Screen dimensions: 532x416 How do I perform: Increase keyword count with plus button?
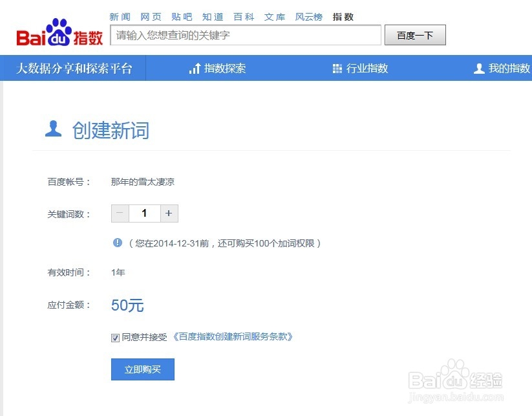pos(169,213)
